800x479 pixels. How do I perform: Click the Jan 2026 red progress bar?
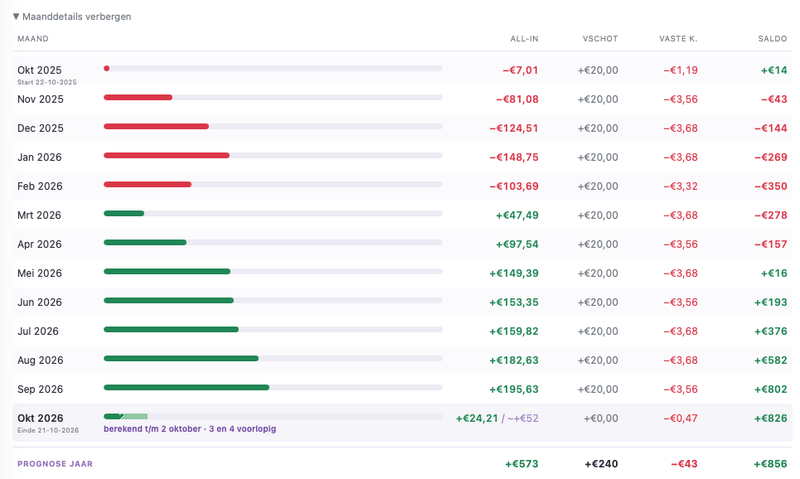pos(166,156)
